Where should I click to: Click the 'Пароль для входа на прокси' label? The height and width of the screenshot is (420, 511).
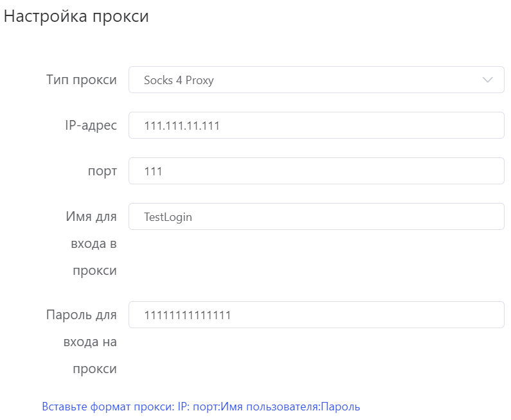point(82,342)
